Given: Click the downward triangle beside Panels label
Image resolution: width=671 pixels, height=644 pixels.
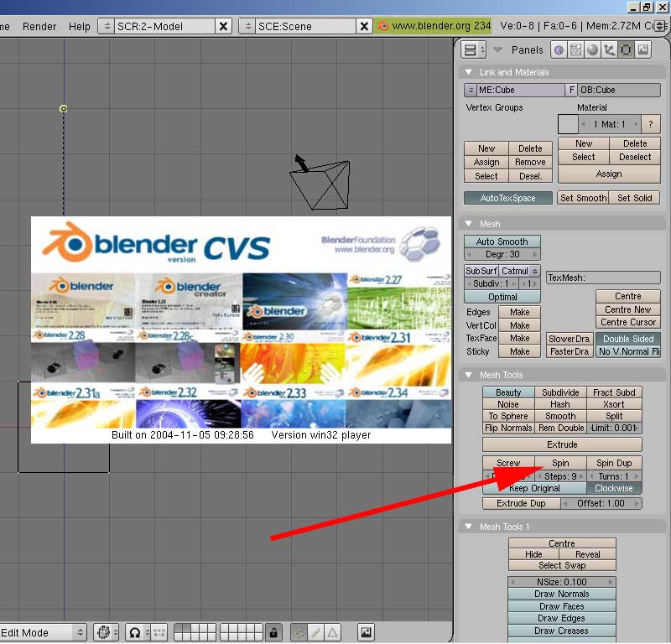Looking at the screenshot, I should pyautogui.click(x=497, y=50).
